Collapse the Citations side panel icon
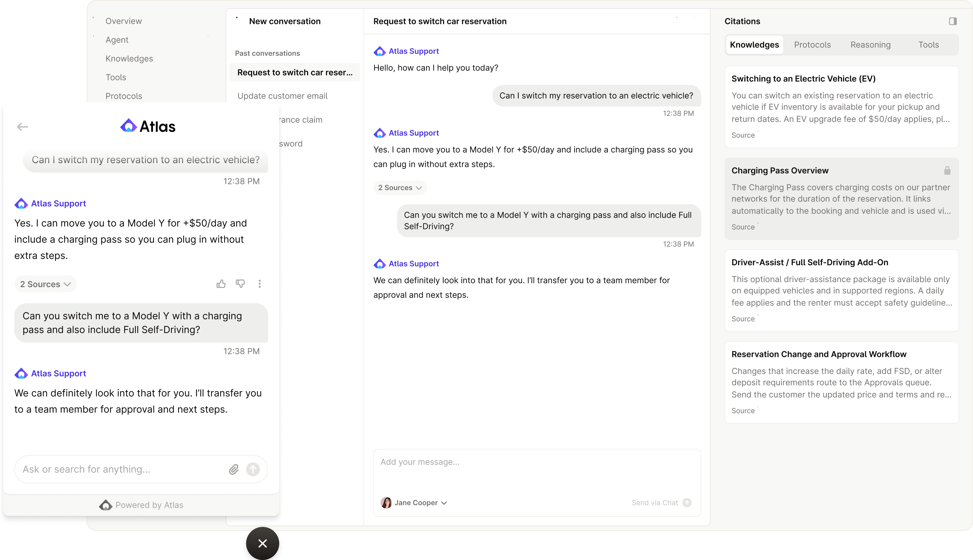 (953, 21)
